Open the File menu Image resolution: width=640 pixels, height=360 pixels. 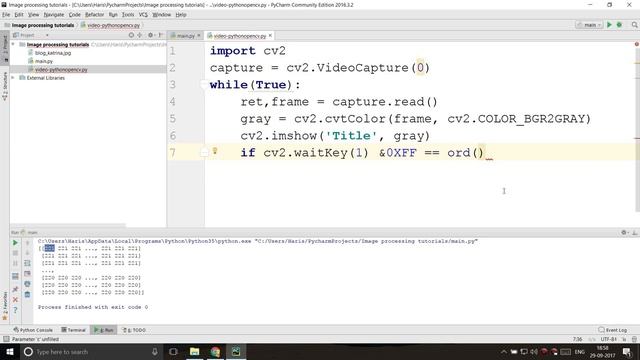point(6,15)
